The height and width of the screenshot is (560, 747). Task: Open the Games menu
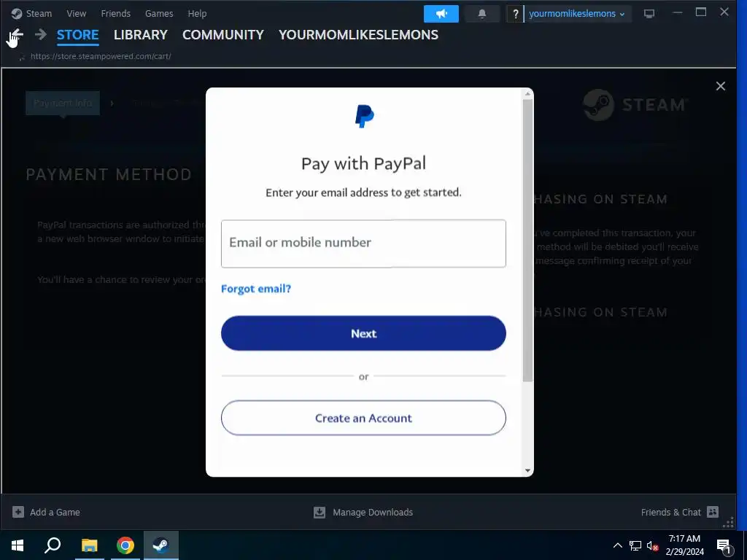[x=159, y=14]
